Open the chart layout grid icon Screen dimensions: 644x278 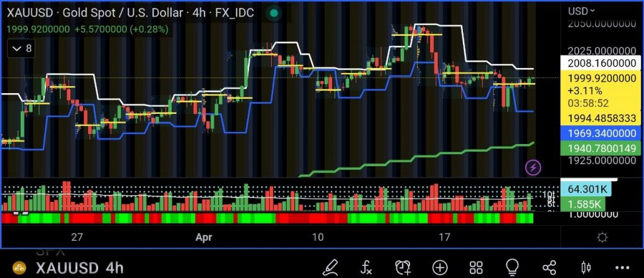(476, 267)
